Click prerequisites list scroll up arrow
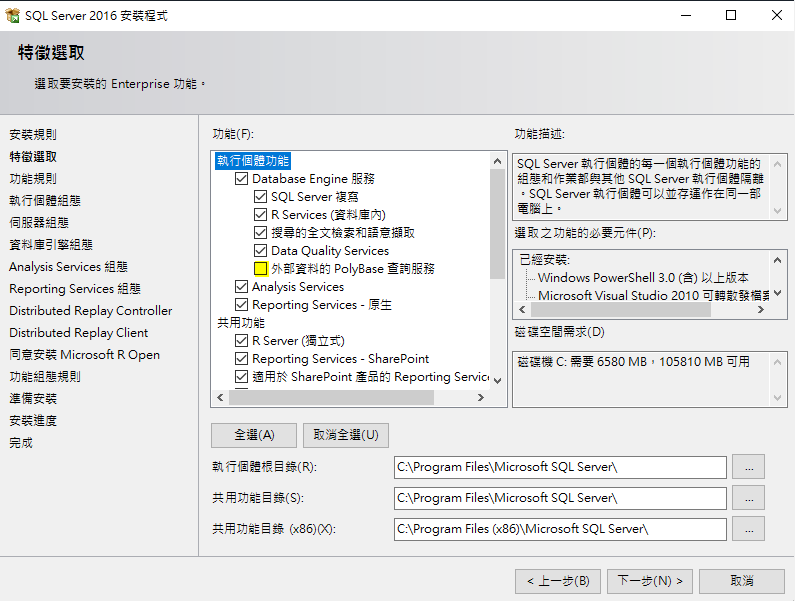795x601 pixels. click(x=777, y=260)
